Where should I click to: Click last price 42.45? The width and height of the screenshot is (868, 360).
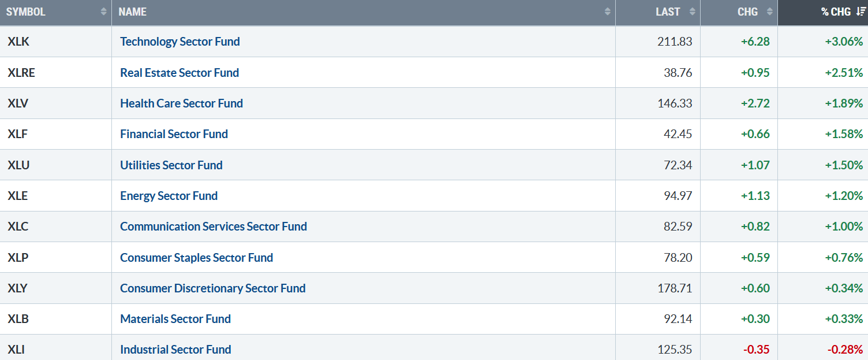tap(678, 134)
